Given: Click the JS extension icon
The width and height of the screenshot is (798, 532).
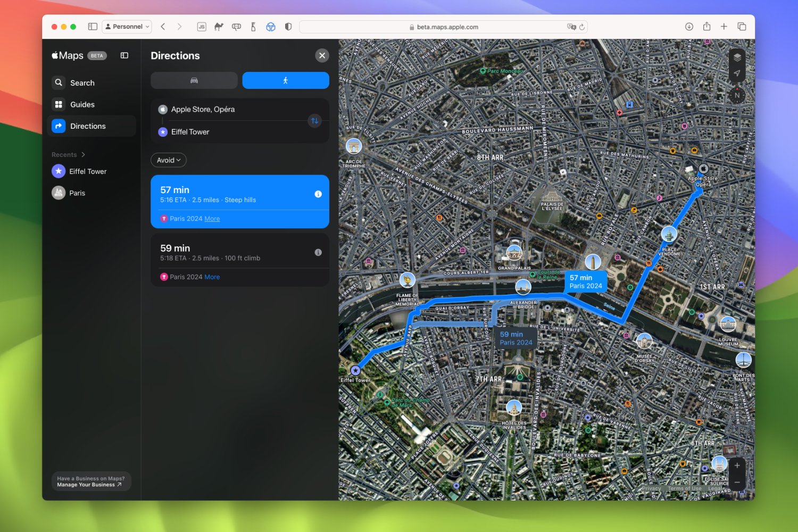Looking at the screenshot, I should [x=202, y=27].
